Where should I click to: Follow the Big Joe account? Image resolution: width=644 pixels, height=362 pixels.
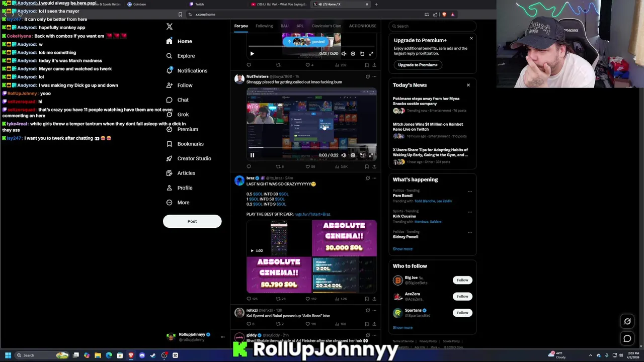click(x=462, y=280)
